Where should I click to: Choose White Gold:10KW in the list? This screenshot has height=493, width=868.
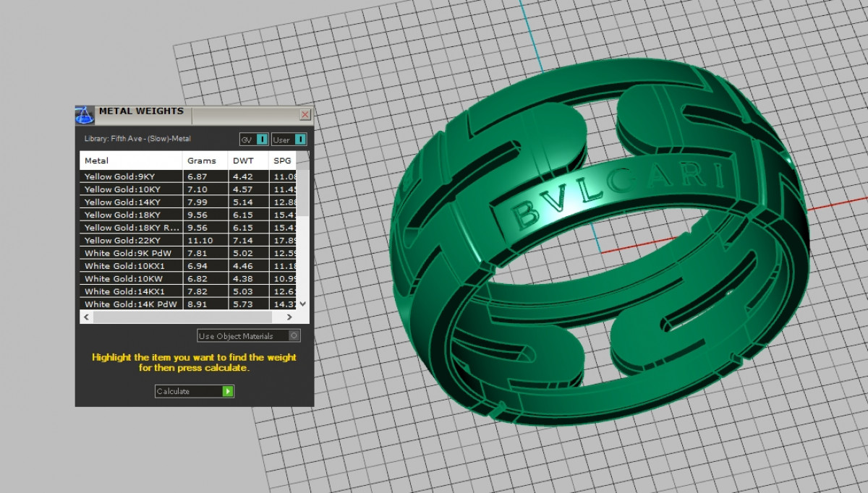coord(130,279)
